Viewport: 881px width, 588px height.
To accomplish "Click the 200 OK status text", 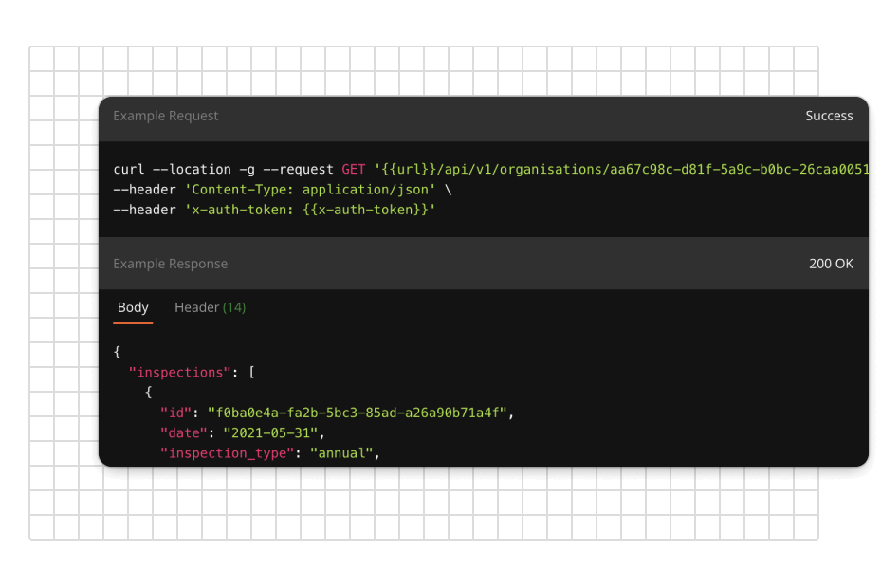I will (831, 264).
